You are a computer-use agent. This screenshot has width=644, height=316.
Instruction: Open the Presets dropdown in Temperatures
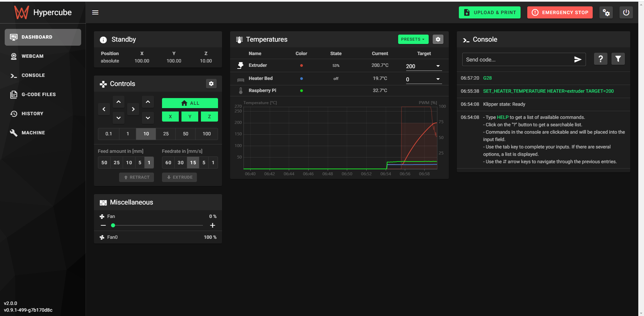coord(413,39)
